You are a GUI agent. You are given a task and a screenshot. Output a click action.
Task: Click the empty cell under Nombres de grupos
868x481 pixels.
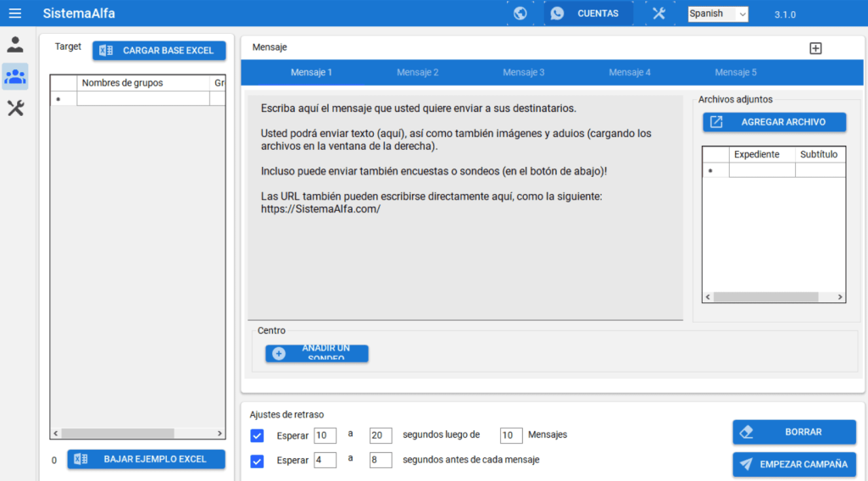pyautogui.click(x=143, y=98)
